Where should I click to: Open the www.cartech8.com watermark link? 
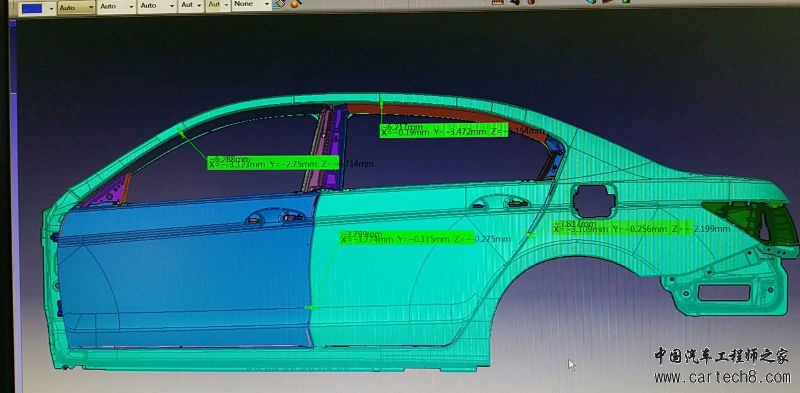pos(722,378)
